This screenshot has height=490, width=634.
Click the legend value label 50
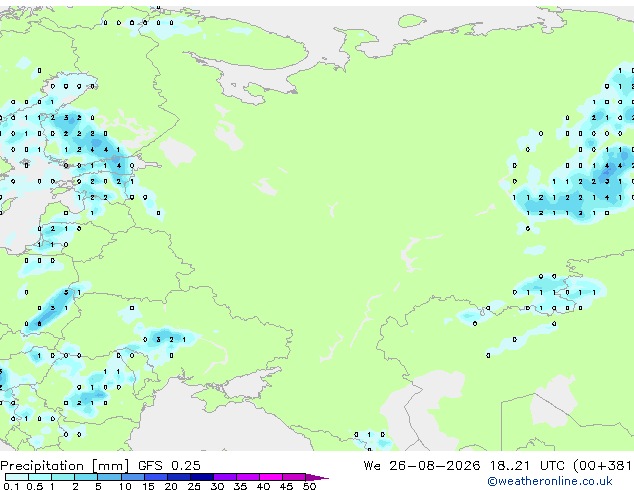click(309, 486)
